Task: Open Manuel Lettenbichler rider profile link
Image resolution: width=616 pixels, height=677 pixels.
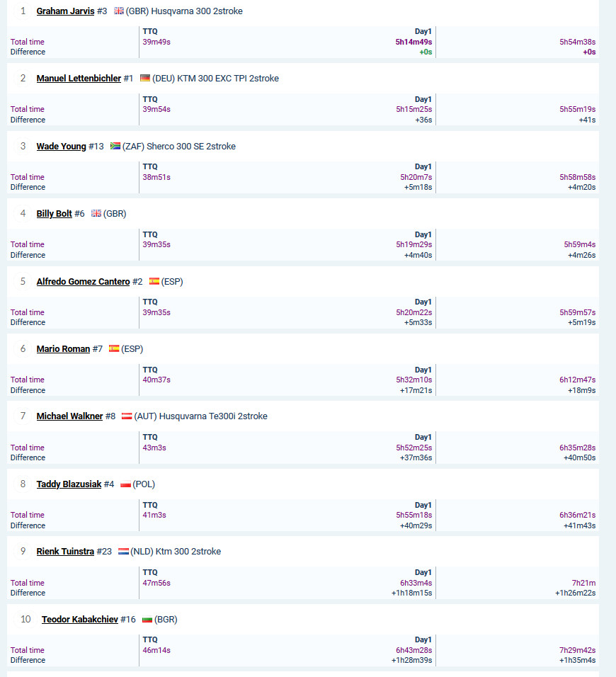Action: 79,79
